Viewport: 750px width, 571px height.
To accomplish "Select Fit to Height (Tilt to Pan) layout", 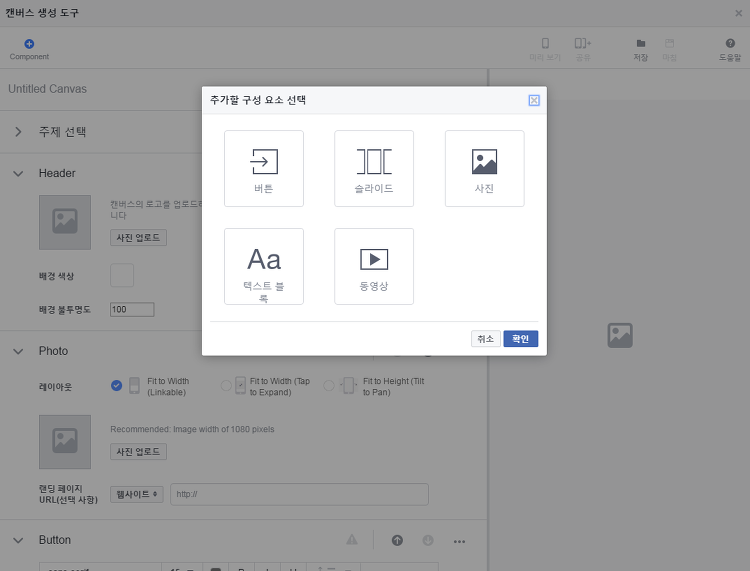I will [329, 385].
